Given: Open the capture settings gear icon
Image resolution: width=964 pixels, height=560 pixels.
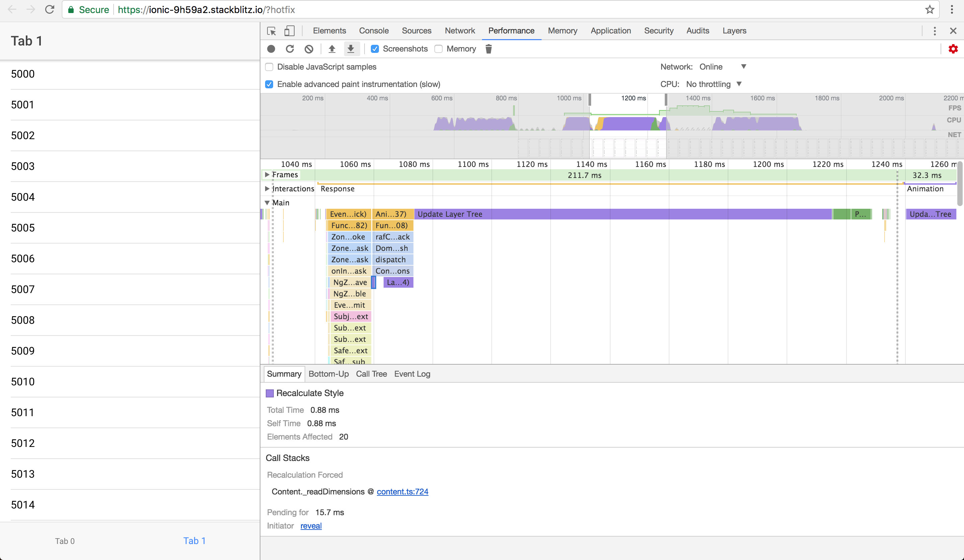Looking at the screenshot, I should coord(953,49).
